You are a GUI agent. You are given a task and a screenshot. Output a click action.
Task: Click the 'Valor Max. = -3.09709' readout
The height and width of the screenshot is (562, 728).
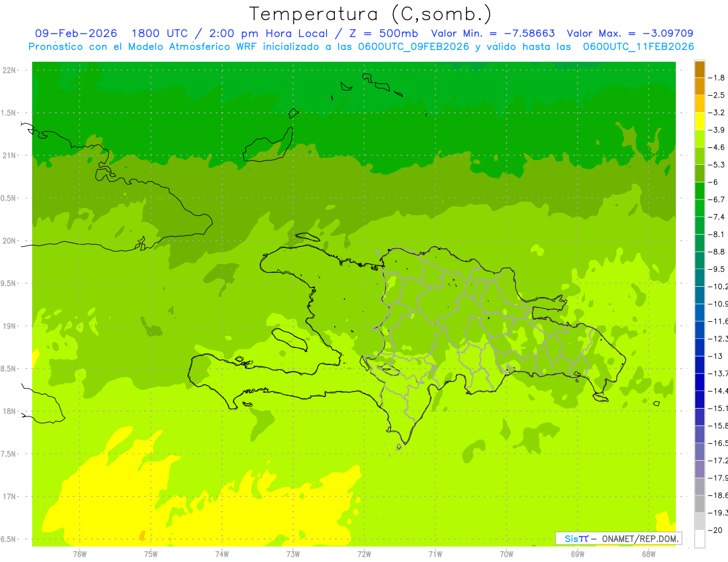pos(630,33)
